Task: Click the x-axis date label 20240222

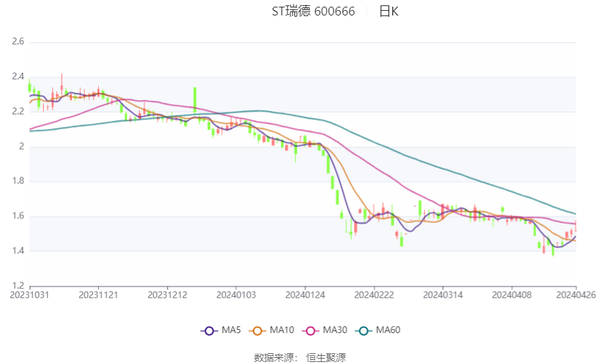Action: [x=374, y=295]
